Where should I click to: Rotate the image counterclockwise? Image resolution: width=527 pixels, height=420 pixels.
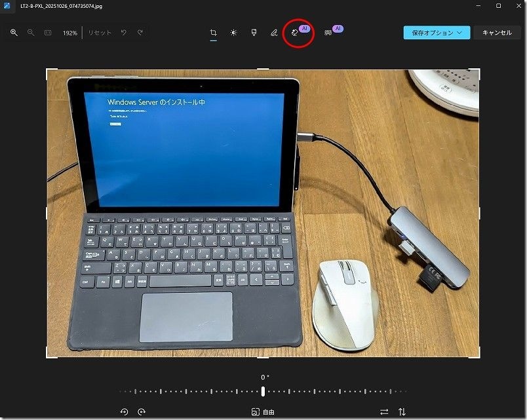pos(125,412)
